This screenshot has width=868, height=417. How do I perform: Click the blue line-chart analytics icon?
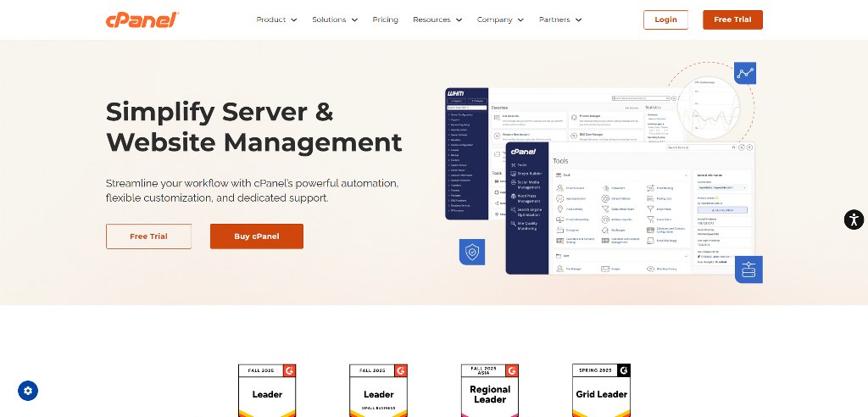(x=745, y=73)
